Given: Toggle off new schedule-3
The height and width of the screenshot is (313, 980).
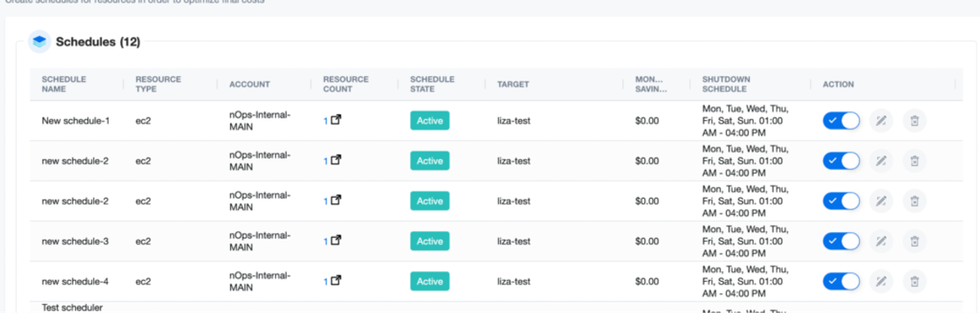Looking at the screenshot, I should pyautogui.click(x=842, y=241).
